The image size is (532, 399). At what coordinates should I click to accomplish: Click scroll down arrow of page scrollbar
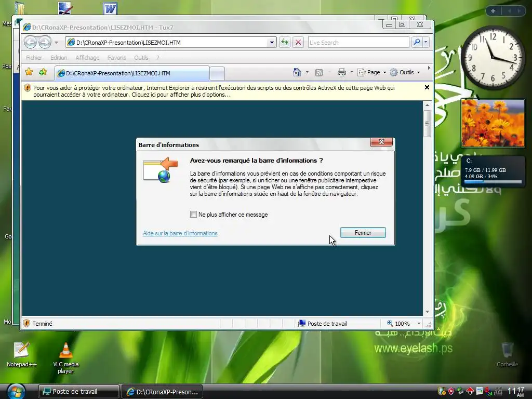[427, 312]
